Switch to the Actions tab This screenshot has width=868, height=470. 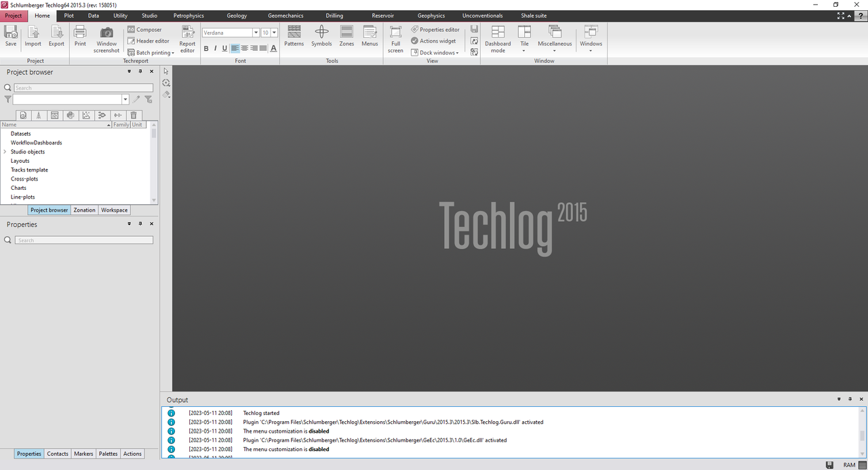point(132,454)
